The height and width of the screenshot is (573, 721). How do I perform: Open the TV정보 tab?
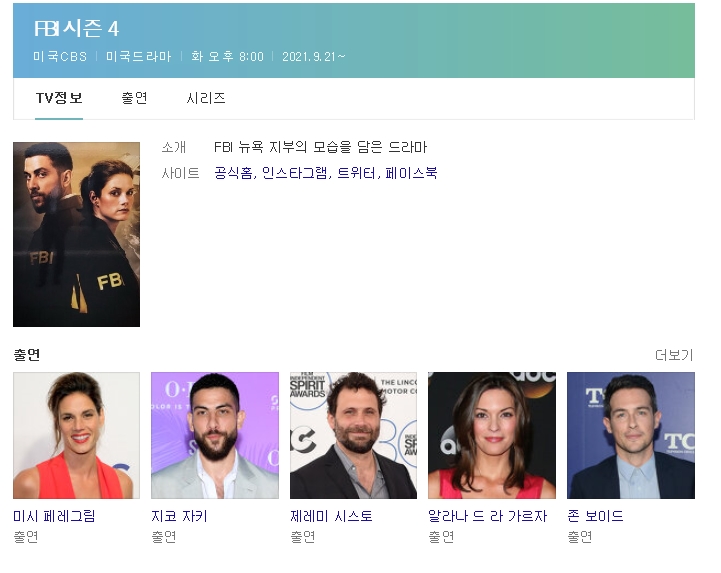click(x=59, y=98)
